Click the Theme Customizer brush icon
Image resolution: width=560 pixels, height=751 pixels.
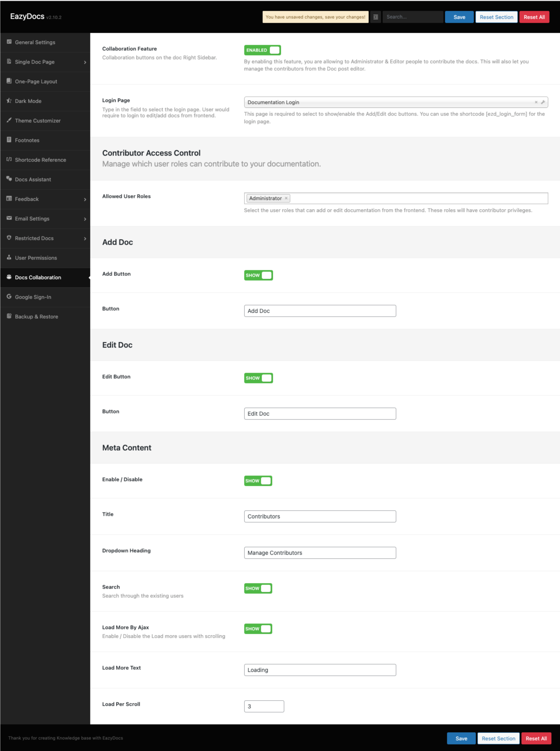(9, 120)
